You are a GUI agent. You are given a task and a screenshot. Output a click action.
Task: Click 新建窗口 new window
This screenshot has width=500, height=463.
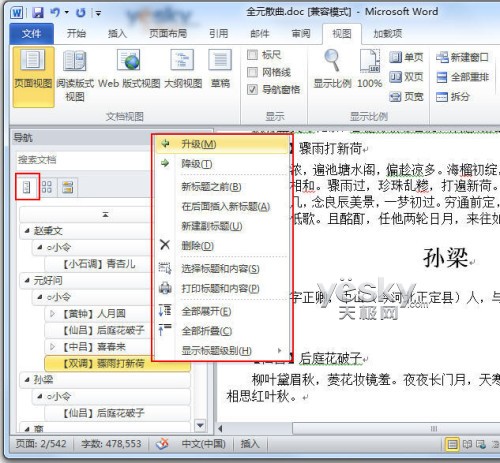coord(462,57)
